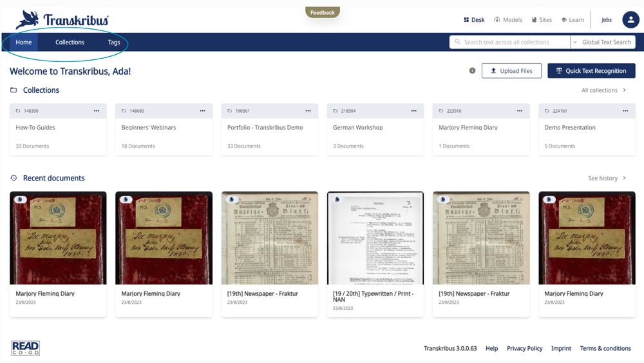This screenshot has width=644, height=363.
Task: Click the search magnifier icon
Action: point(457,42)
